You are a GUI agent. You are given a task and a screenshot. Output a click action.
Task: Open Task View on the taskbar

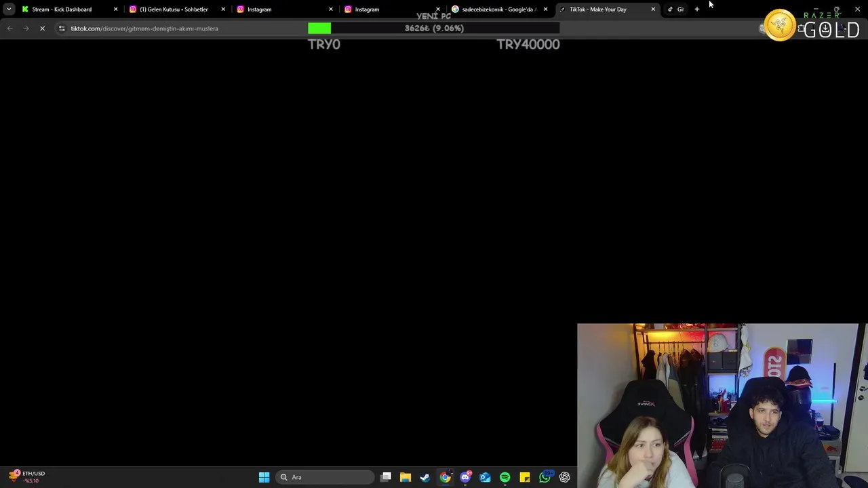[386, 477]
